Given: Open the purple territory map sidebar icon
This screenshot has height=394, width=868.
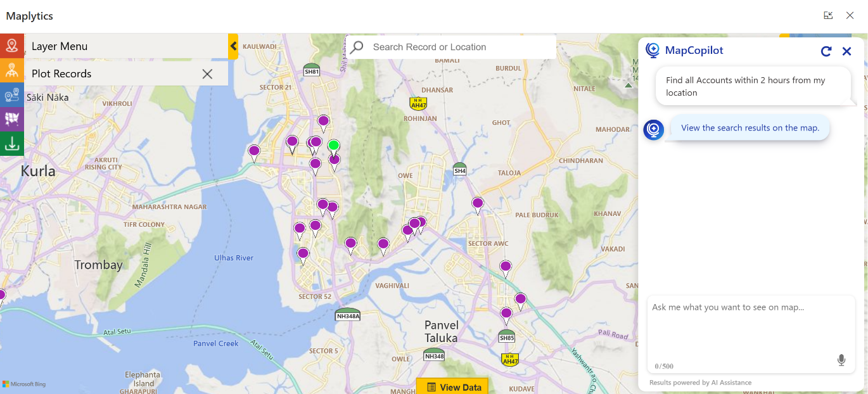Looking at the screenshot, I should pos(11,119).
